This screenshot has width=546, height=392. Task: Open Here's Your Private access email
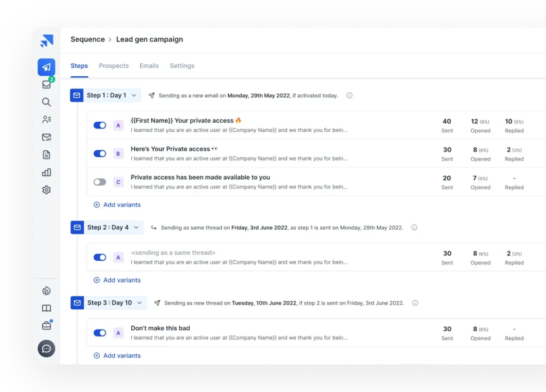pyautogui.click(x=174, y=149)
